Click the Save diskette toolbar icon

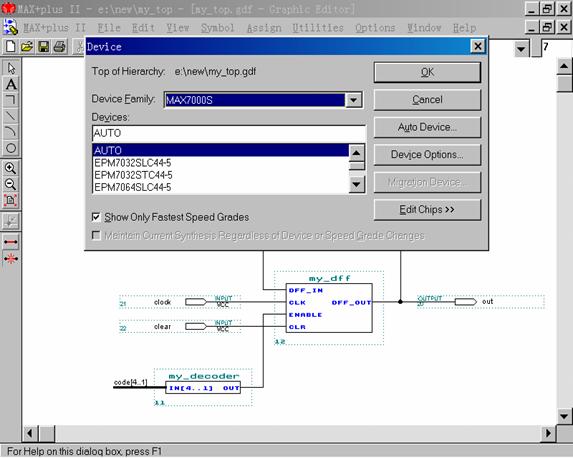tap(43, 47)
